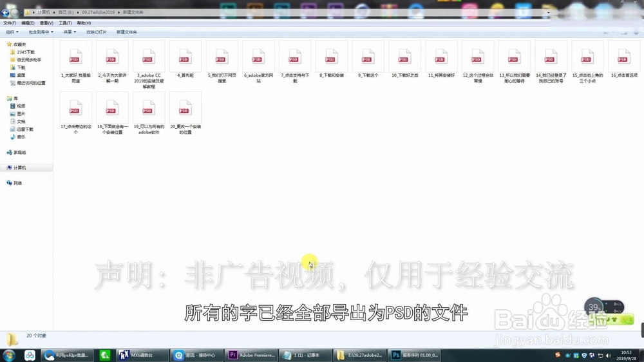Open the 组织 toolbar dropdown
The height and width of the screenshot is (362, 644).
coord(12,32)
